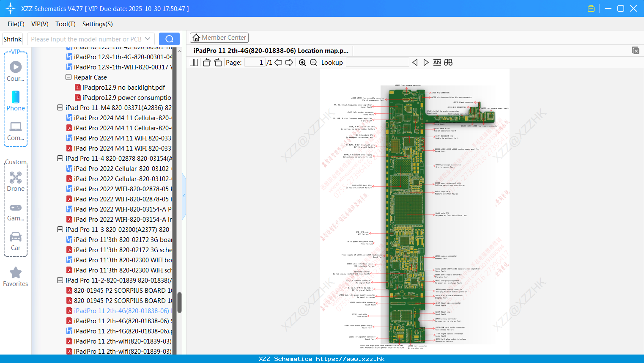This screenshot has height=363, width=644.
Task: Select the Car category icon
Action: click(x=16, y=241)
